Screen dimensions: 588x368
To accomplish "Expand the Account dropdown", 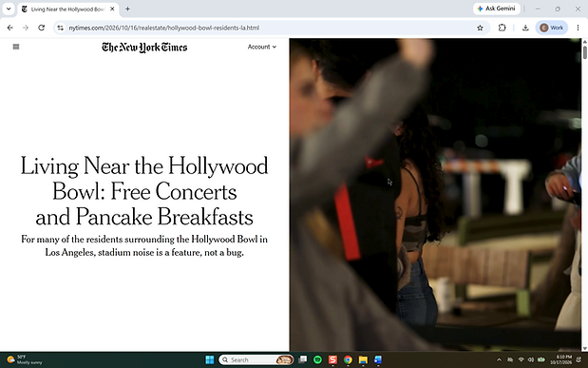I will [x=262, y=47].
